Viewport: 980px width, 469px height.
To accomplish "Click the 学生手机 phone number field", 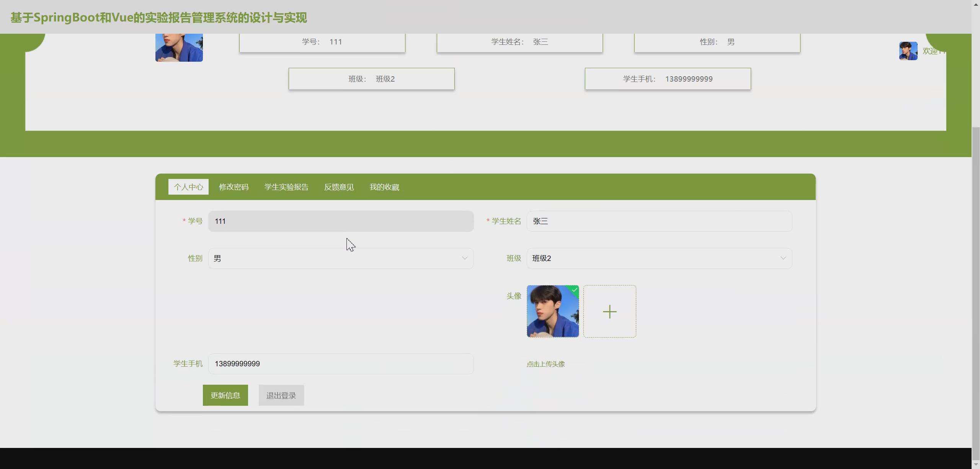I will pyautogui.click(x=341, y=364).
